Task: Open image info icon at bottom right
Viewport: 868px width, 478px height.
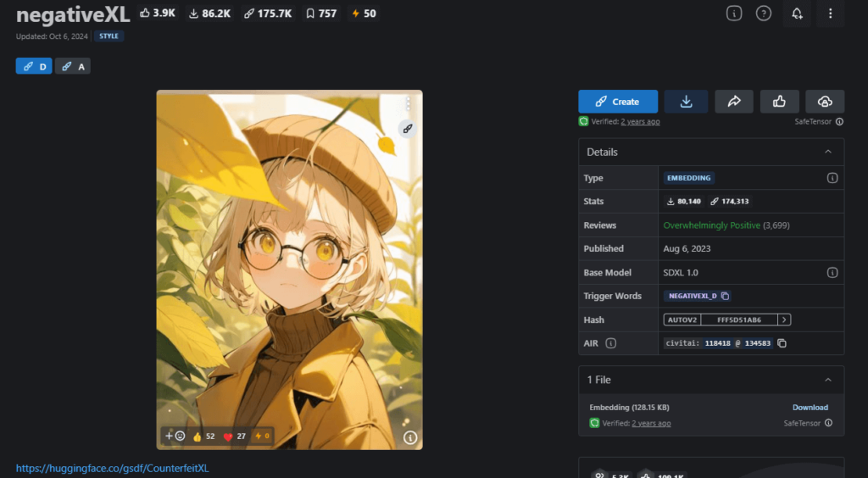Action: [410, 437]
